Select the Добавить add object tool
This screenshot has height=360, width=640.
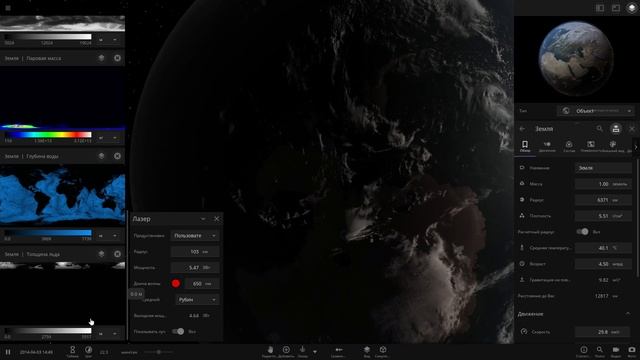[286, 351]
